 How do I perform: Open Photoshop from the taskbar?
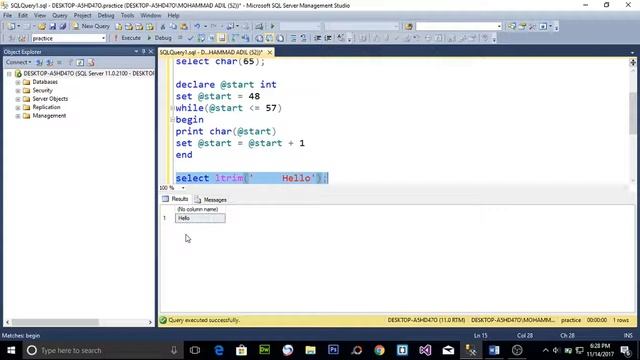click(333, 350)
